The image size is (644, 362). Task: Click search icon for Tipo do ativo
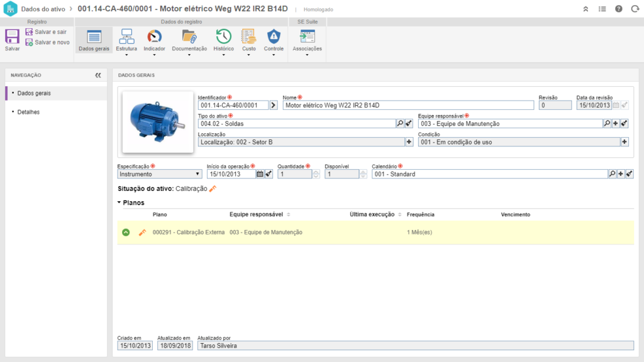coord(399,124)
